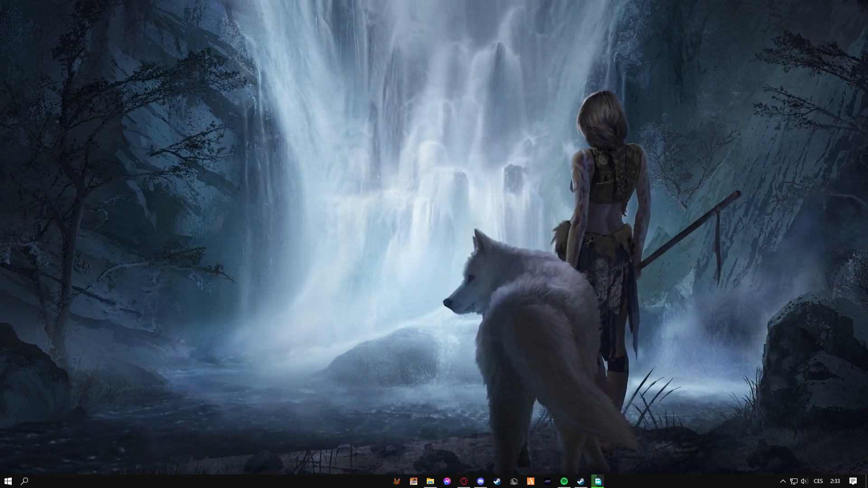This screenshot has height=488, width=868.
Task: Open the Action Center notifications
Action: point(853,481)
